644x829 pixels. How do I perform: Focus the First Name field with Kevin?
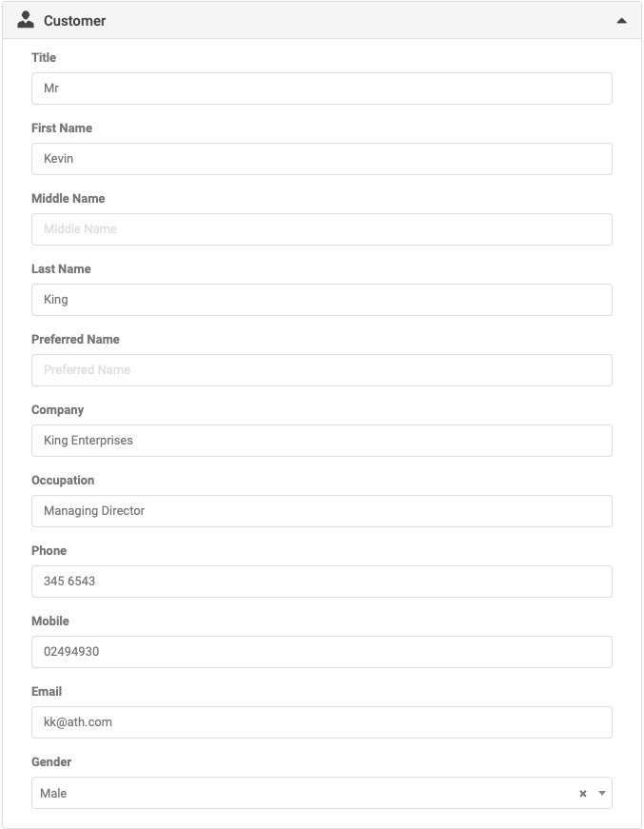point(322,159)
